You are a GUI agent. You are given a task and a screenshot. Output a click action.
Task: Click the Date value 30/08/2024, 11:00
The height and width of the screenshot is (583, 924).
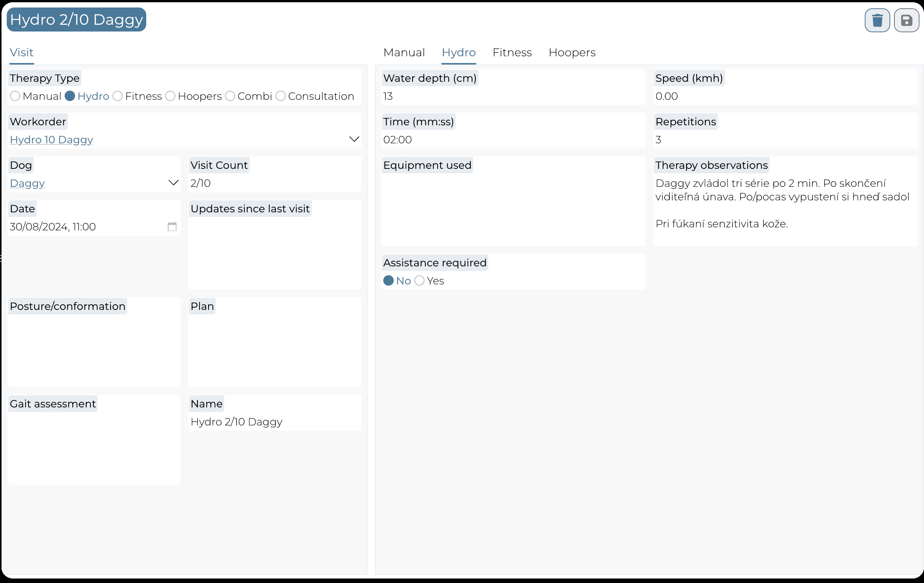(52, 227)
